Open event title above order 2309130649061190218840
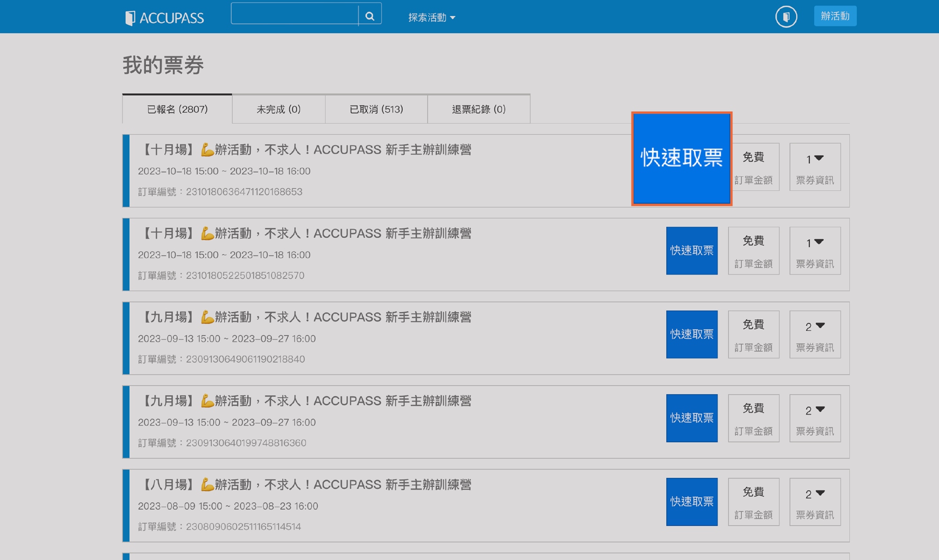Image resolution: width=939 pixels, height=560 pixels. [305, 317]
